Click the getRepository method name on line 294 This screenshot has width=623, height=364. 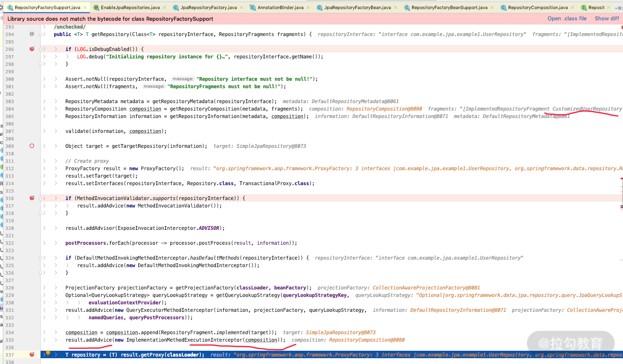[x=110, y=34]
